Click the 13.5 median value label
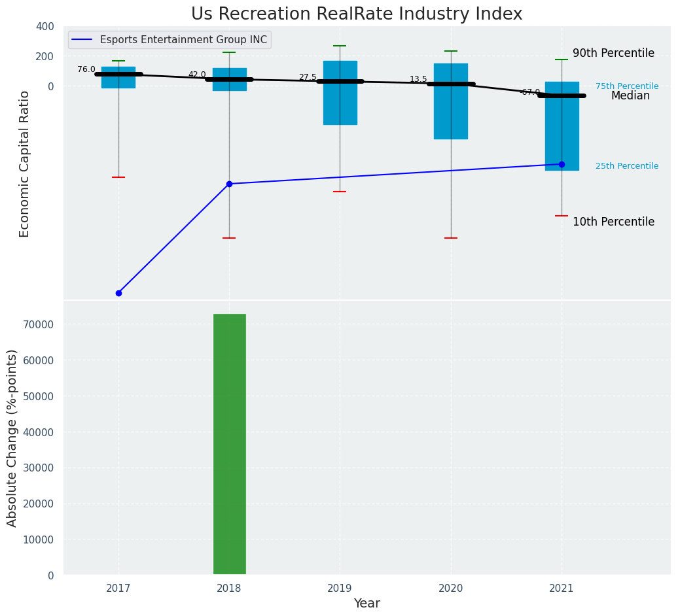 pyautogui.click(x=418, y=79)
